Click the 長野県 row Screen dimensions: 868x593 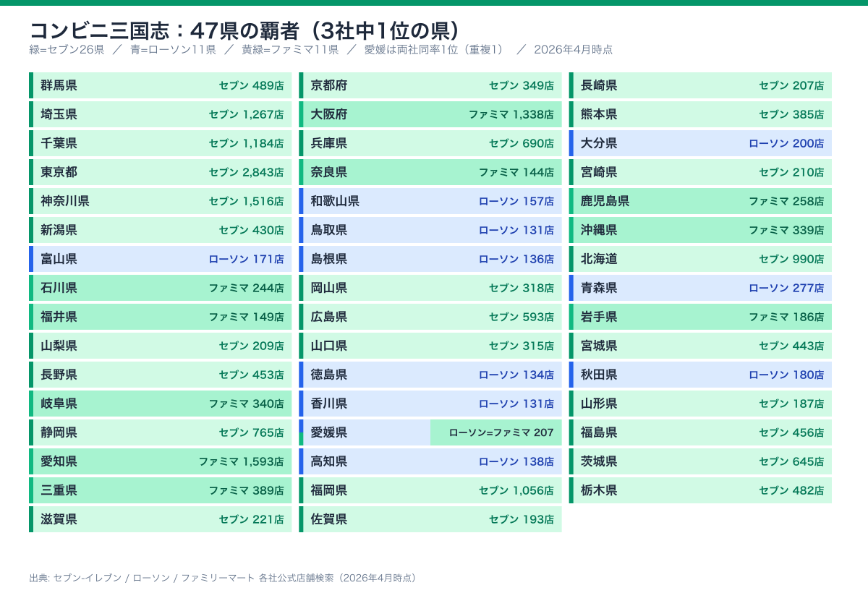(x=161, y=375)
